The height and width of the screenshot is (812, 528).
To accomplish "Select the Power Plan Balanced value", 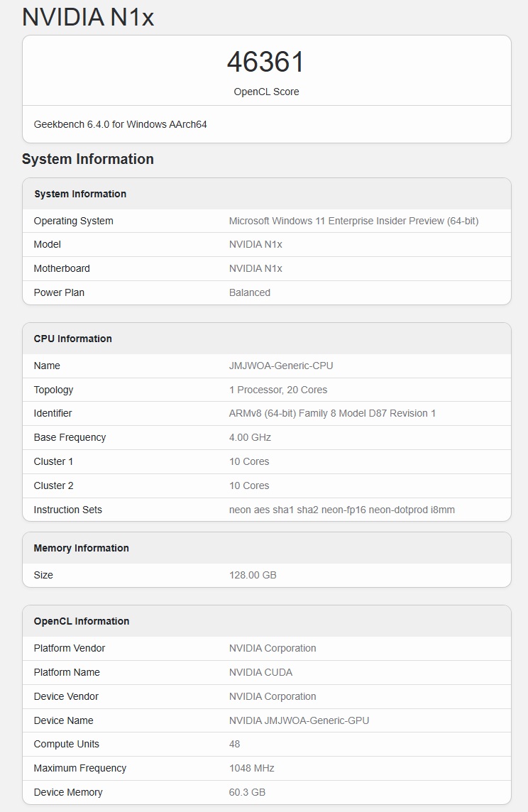I will click(x=250, y=292).
